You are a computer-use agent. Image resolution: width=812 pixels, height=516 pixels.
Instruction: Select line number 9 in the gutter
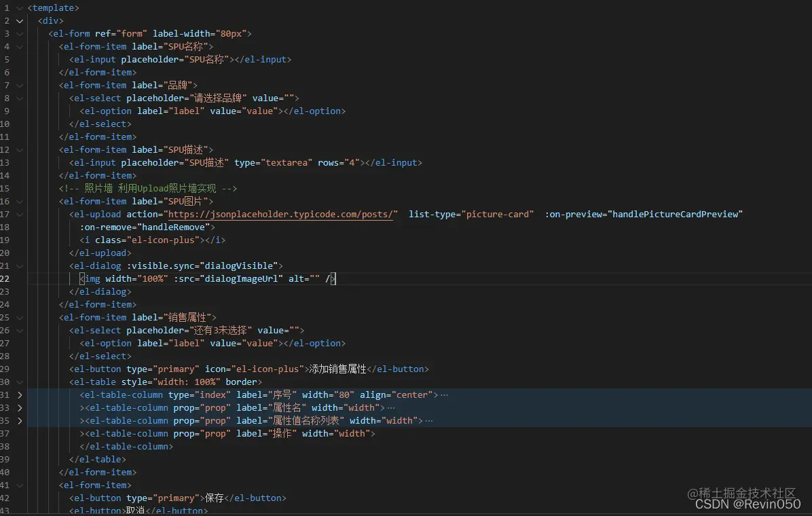[7, 111]
